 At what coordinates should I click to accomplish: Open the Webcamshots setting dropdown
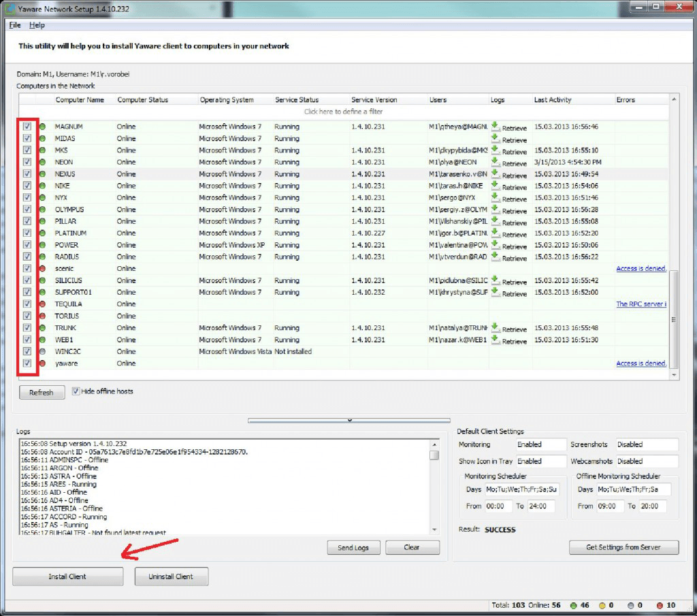click(647, 461)
